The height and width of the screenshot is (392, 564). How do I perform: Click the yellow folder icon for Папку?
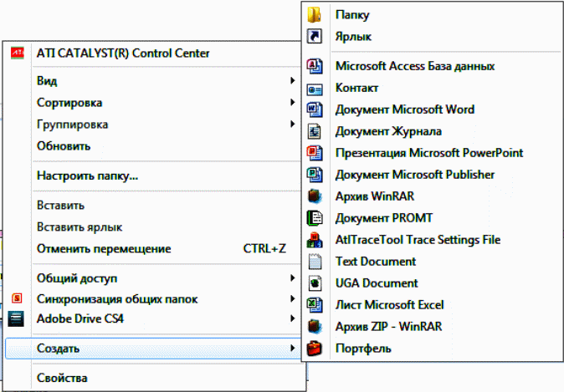tap(315, 15)
